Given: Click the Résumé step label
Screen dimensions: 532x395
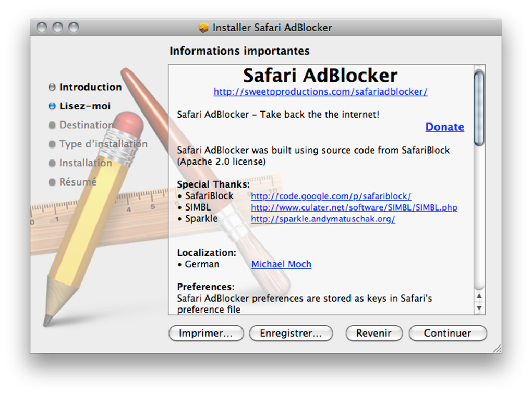Looking at the screenshot, I should coord(78,182).
